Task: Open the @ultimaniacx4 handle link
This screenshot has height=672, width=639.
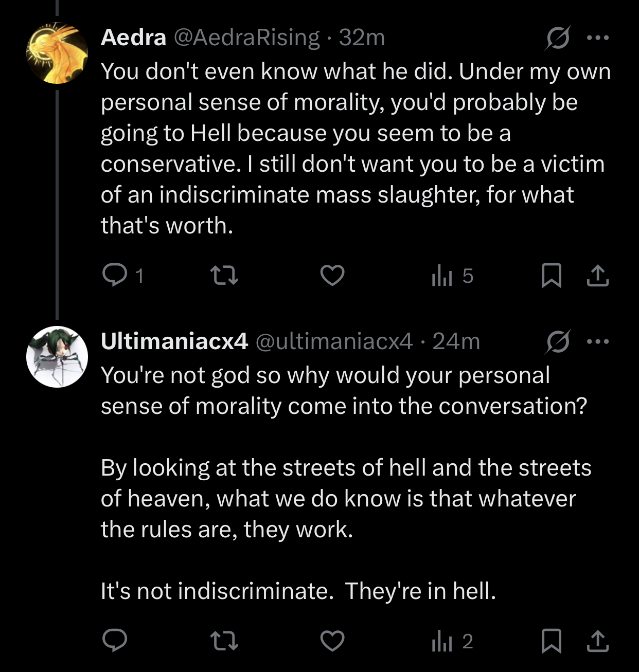Action: pyautogui.click(x=334, y=341)
